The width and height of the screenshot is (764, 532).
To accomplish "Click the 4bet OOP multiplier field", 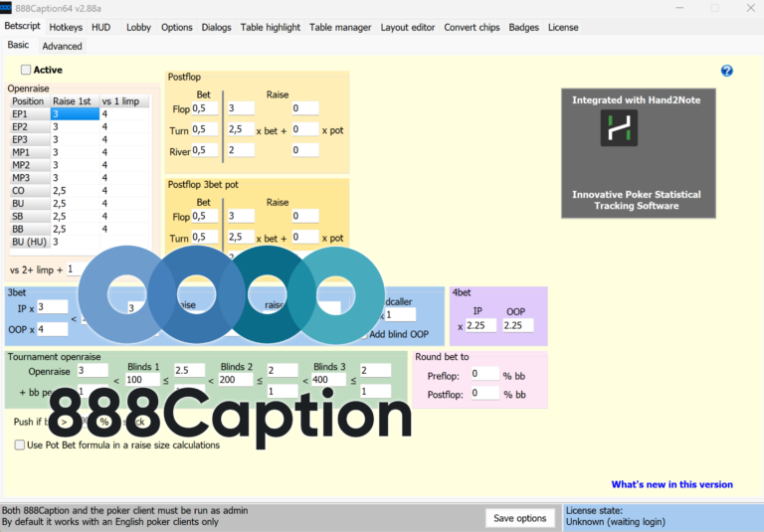I will coord(518,325).
